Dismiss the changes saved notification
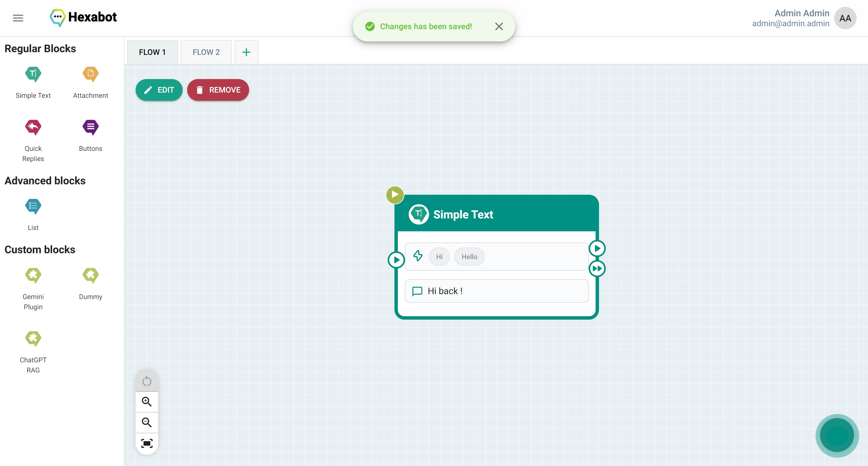868x466 pixels. (499, 27)
